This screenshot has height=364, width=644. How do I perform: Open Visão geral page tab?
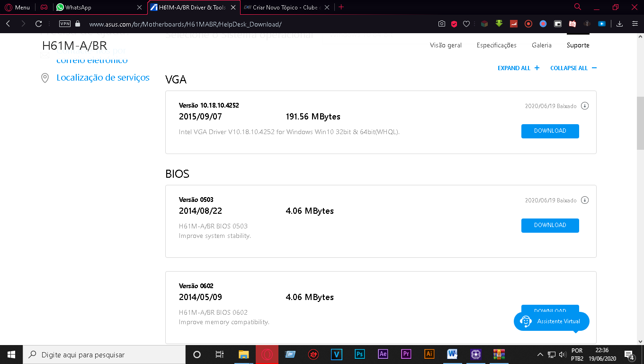446,45
